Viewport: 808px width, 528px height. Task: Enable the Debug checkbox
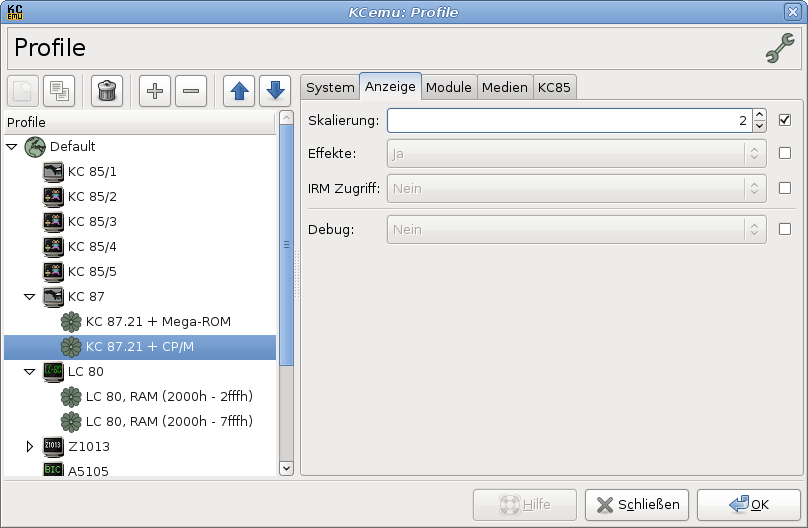785,229
